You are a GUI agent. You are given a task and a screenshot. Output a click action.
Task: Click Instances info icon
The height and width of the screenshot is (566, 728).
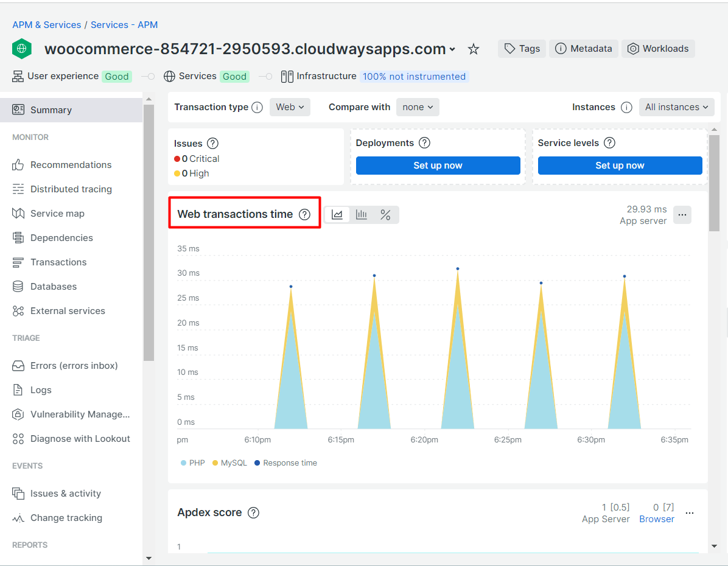click(626, 108)
